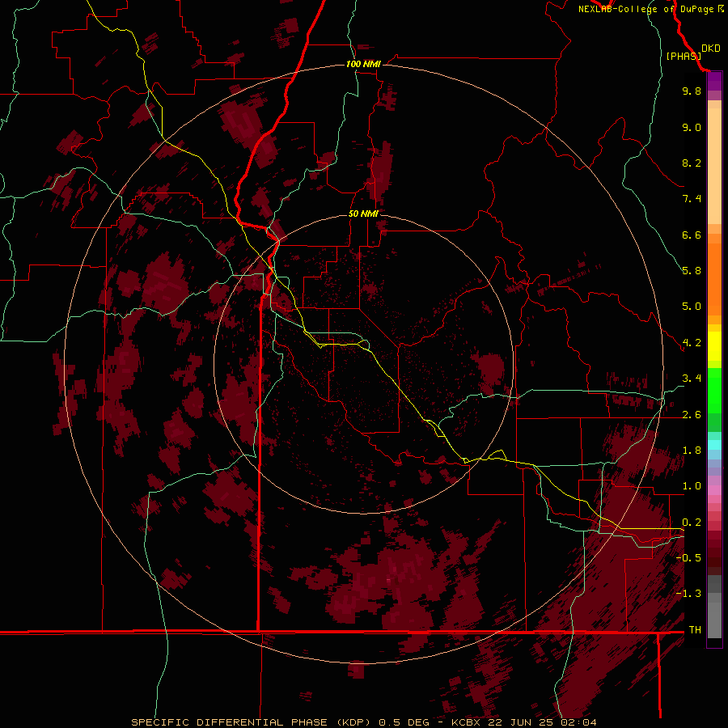Click the 100 NMI range ring label
728x728 pixels.
(363, 64)
